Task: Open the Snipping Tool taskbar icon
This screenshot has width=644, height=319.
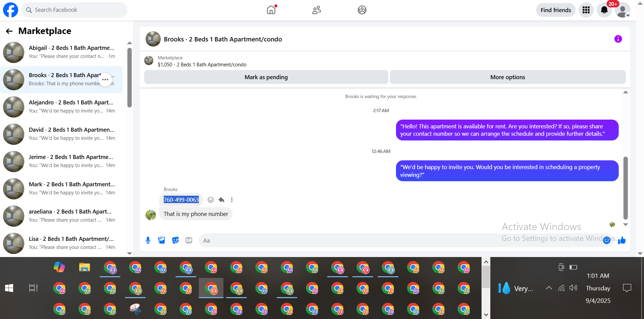Action: point(135,309)
